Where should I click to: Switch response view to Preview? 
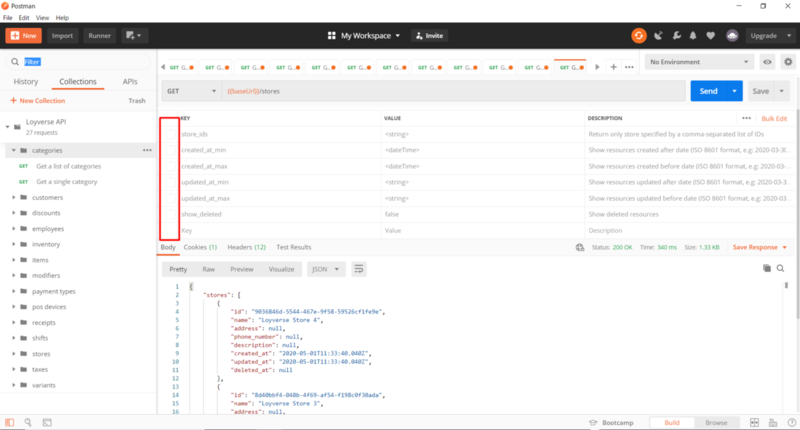click(241, 269)
